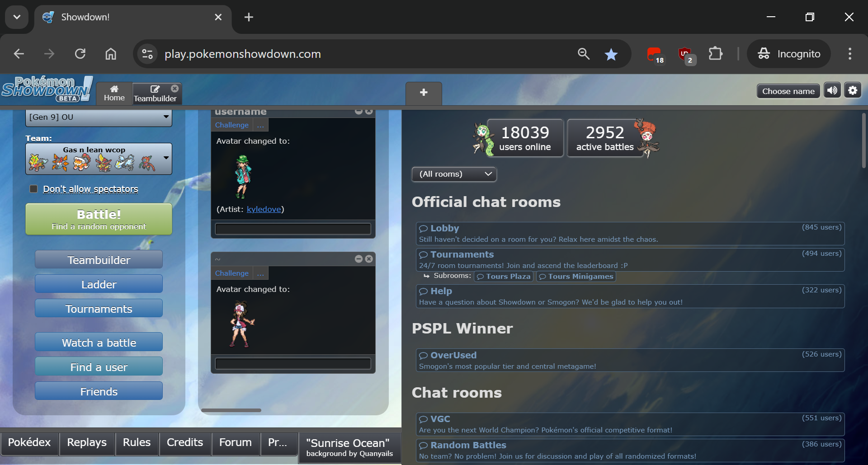
Task: Open the Extensions puzzle icon
Action: 716,54
